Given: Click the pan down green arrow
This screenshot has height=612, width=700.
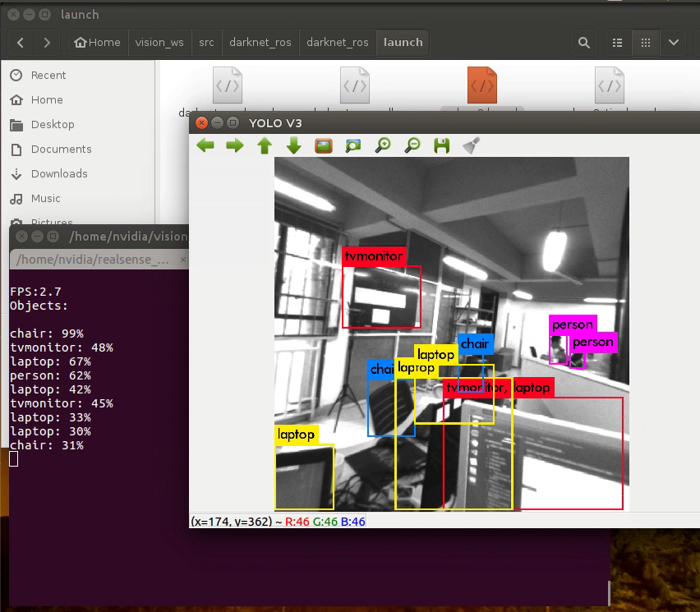Looking at the screenshot, I should pos(294,145).
